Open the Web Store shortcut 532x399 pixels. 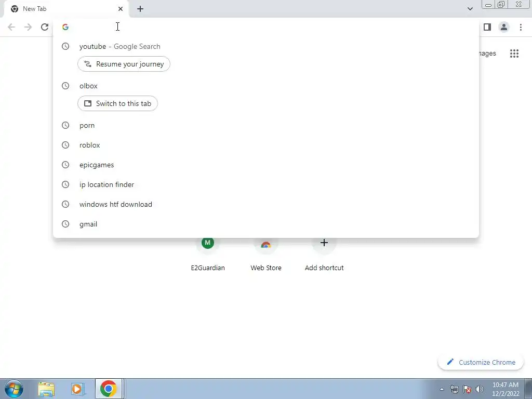266,255
